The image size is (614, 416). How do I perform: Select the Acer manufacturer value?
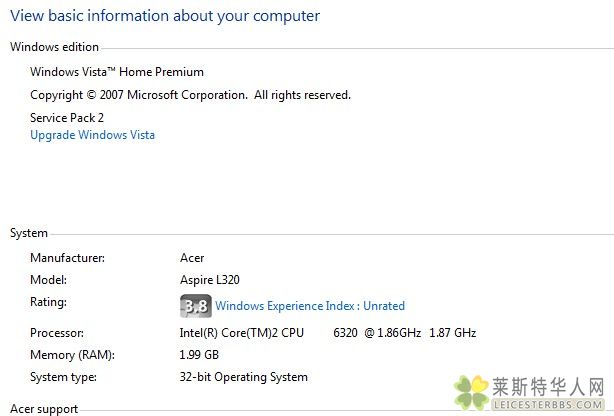coord(191,258)
